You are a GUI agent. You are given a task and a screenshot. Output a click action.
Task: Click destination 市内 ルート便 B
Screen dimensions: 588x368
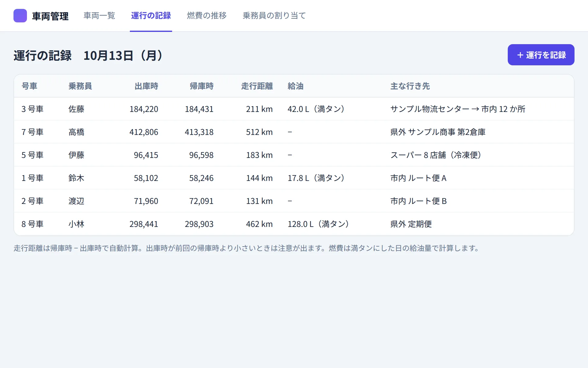[418, 201]
